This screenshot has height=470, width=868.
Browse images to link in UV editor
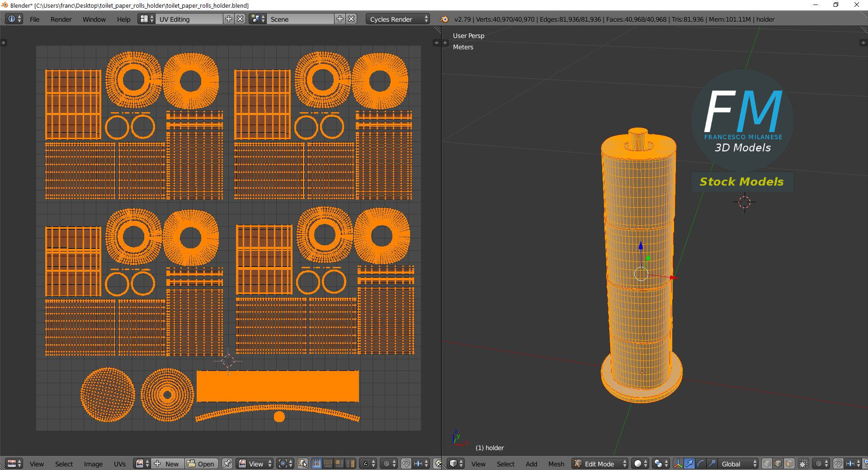click(142, 464)
